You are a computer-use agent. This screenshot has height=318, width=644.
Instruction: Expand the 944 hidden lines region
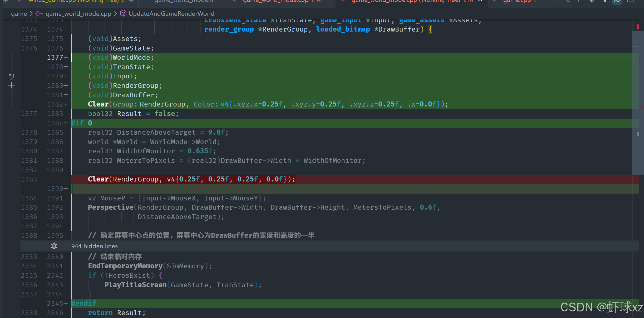pyautogui.click(x=94, y=246)
